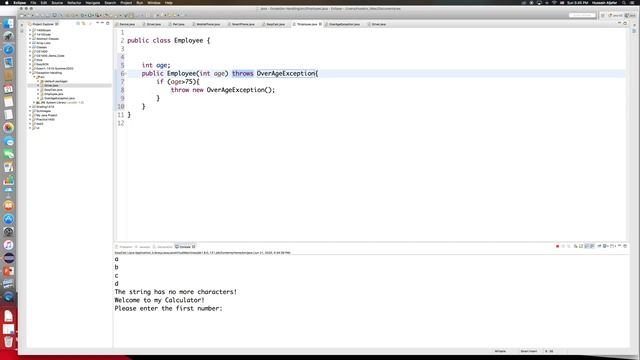Click the Collapse All icon in Project Explorer
The image size is (640, 360).
point(78,24)
